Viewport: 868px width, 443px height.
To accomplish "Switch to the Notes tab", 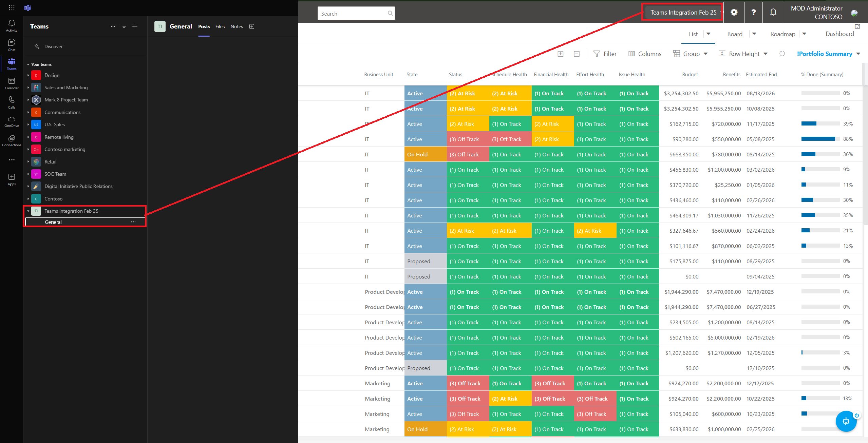I will click(237, 26).
